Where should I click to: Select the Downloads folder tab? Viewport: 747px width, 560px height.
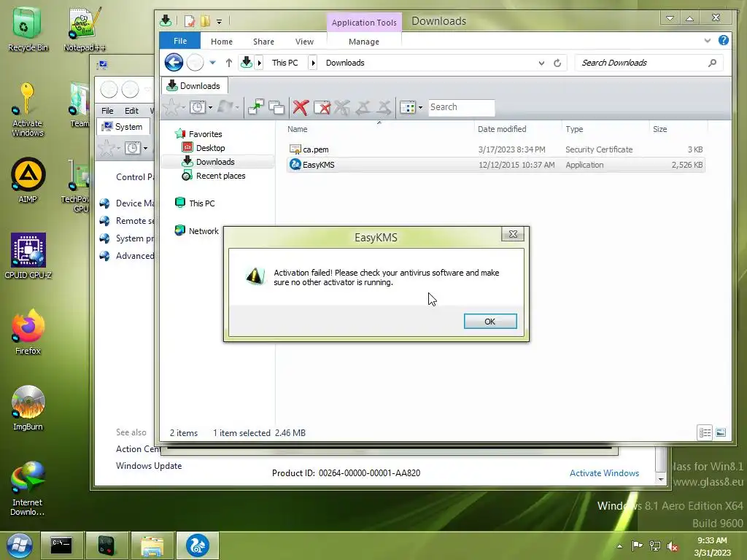click(194, 86)
